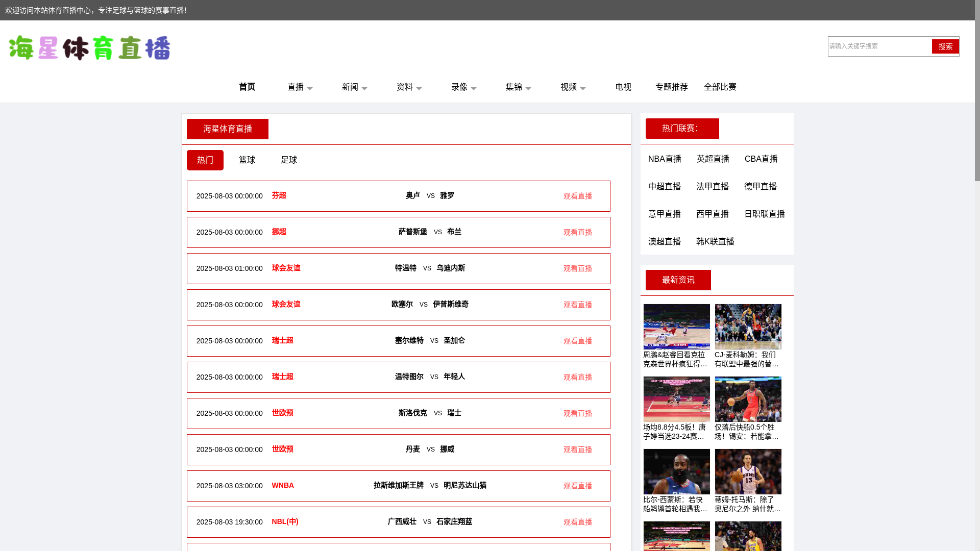Click 观看直播 for 奥卢 vs 雅罗
Viewport: 980px width, 551px height.
[578, 196]
